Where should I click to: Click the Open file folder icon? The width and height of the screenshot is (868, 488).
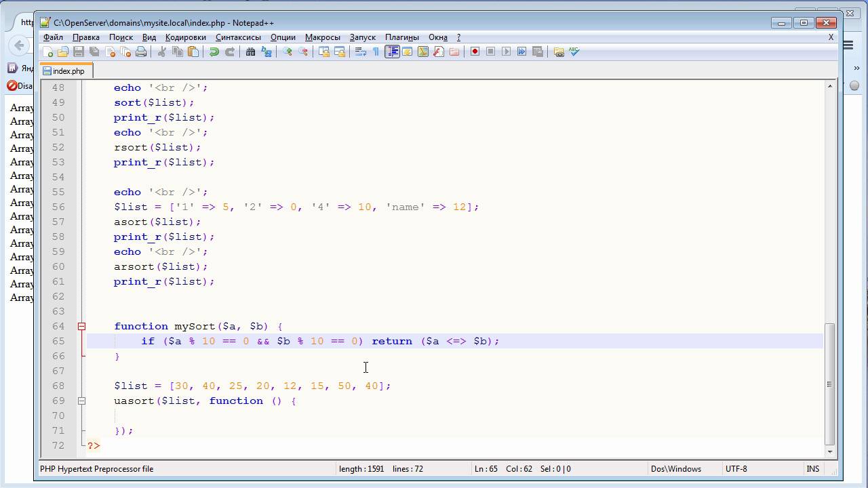coord(63,52)
